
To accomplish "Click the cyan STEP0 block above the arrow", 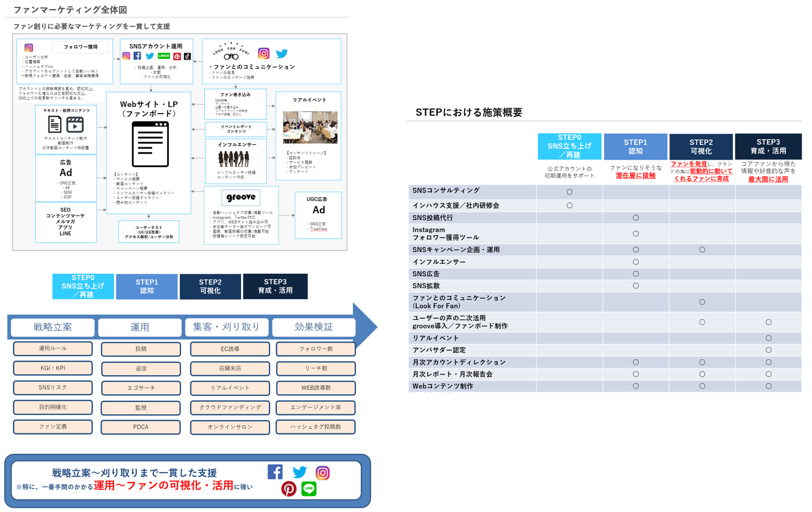I will 83,286.
